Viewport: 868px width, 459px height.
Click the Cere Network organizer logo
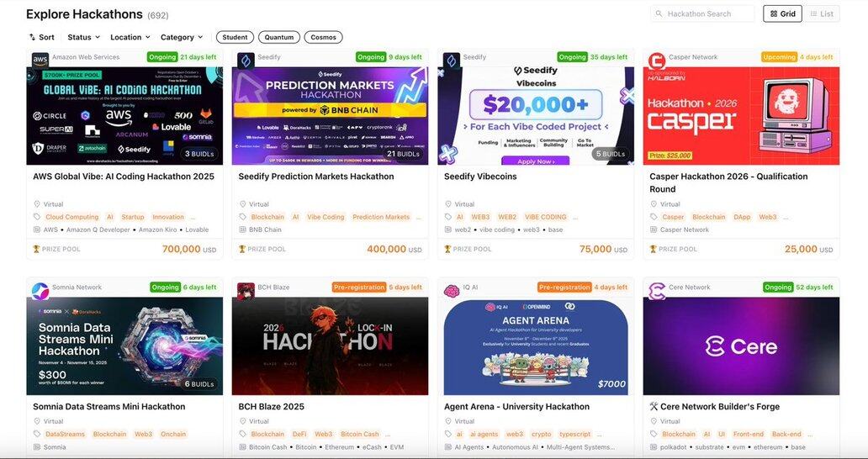click(657, 291)
